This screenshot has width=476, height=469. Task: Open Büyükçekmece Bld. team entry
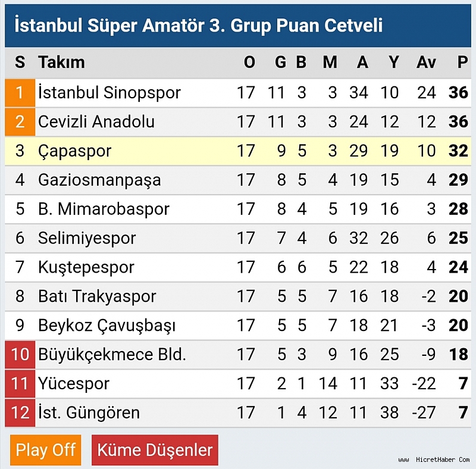pyautogui.click(x=112, y=355)
